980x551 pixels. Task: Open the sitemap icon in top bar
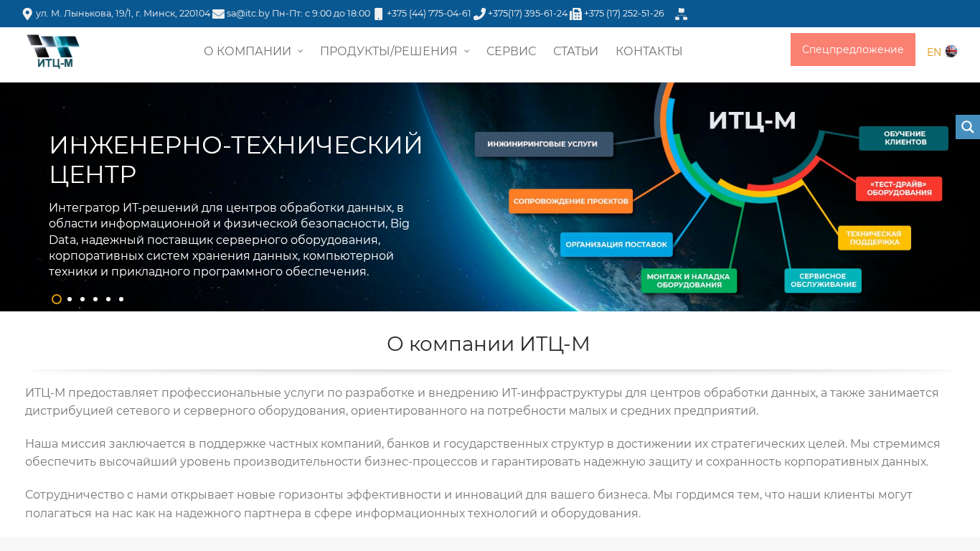coord(682,14)
